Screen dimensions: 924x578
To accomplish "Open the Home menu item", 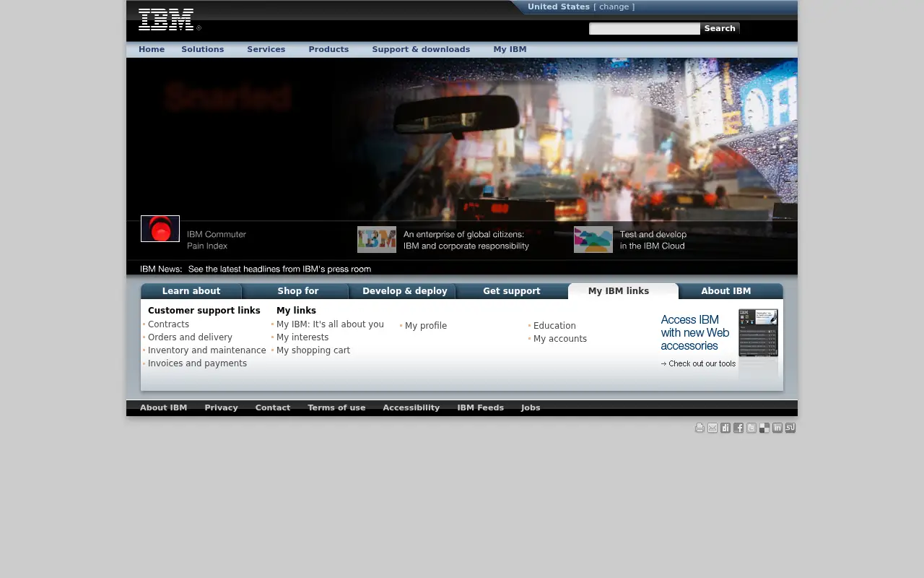I will [x=152, y=49].
